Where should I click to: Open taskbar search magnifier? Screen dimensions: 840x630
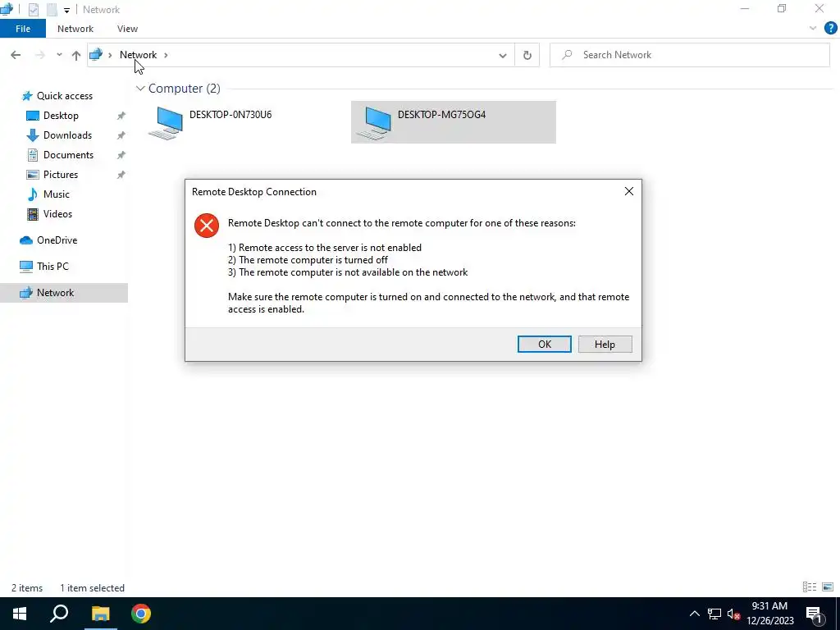pyautogui.click(x=59, y=614)
